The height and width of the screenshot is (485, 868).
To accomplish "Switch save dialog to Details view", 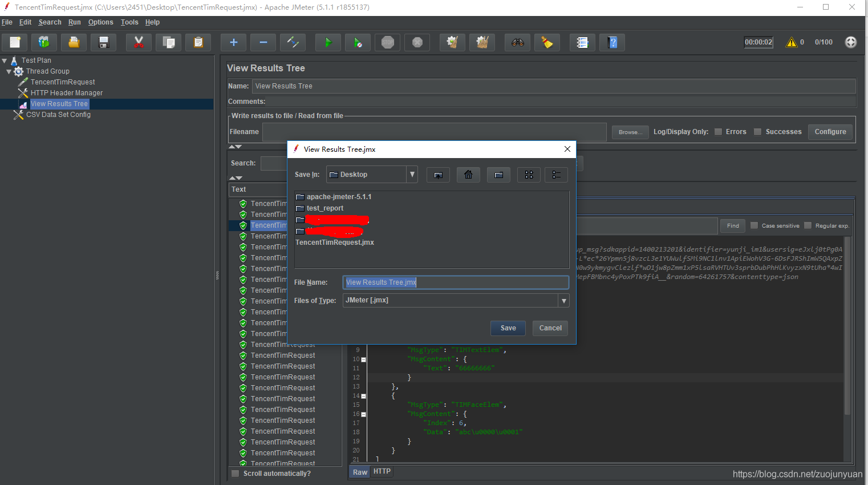I will [x=556, y=175].
